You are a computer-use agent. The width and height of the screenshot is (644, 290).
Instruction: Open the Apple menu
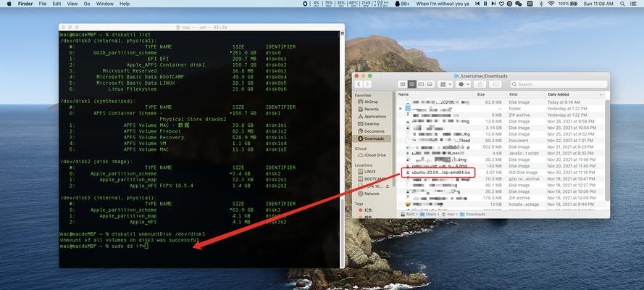coord(9,4)
